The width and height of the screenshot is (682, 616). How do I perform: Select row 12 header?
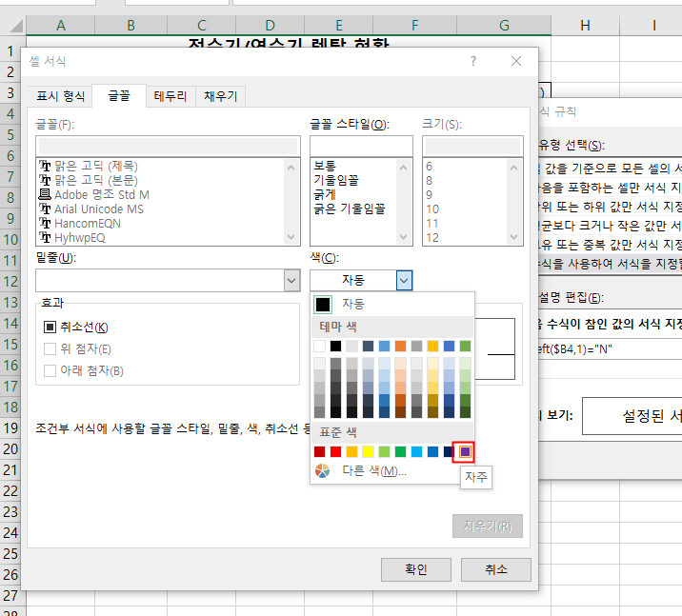click(10, 281)
